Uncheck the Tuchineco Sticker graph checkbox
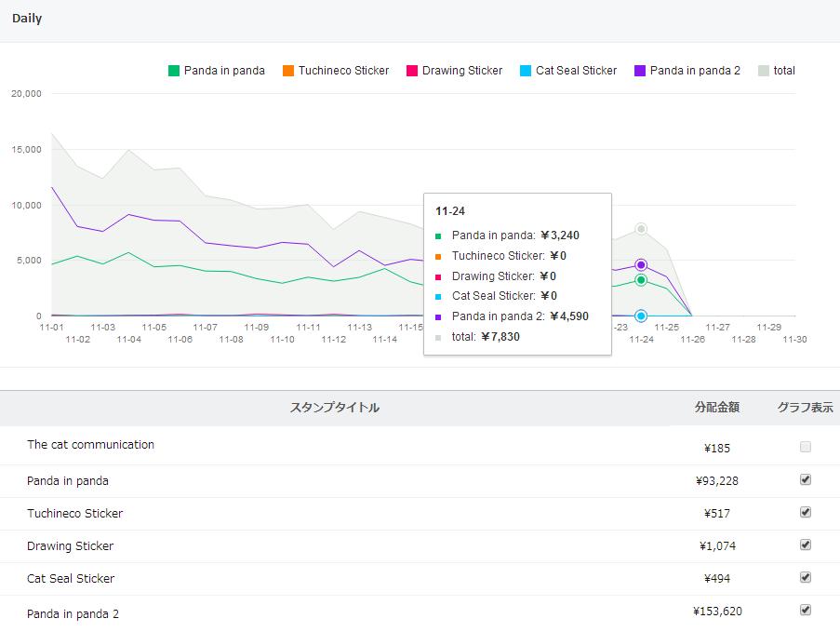This screenshot has height=632, width=840. pos(806,512)
